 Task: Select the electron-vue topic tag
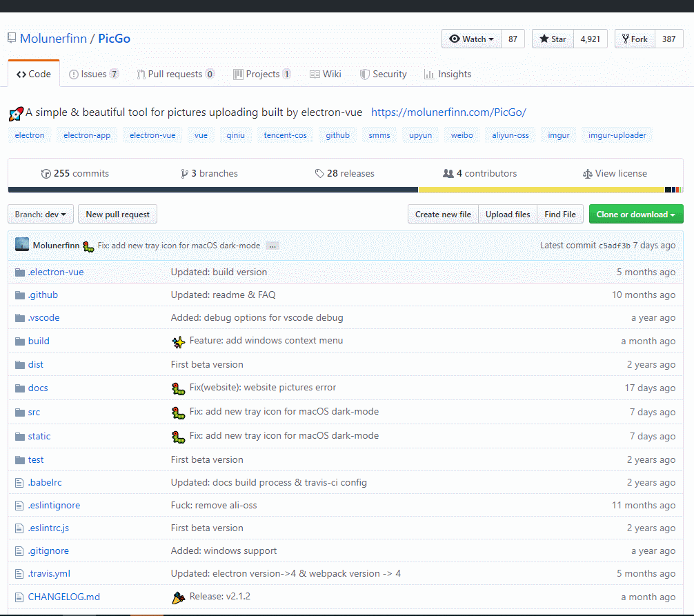tap(152, 135)
